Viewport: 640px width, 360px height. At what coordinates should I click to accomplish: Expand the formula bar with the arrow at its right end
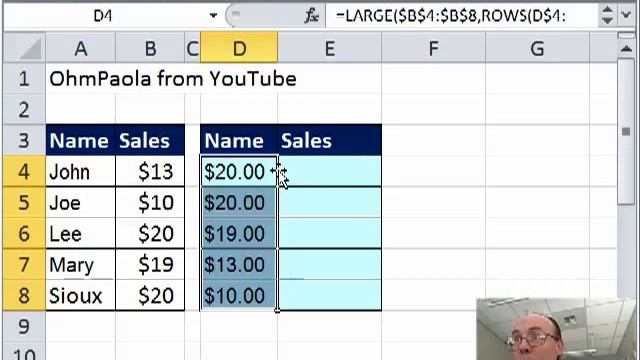tap(627, 16)
